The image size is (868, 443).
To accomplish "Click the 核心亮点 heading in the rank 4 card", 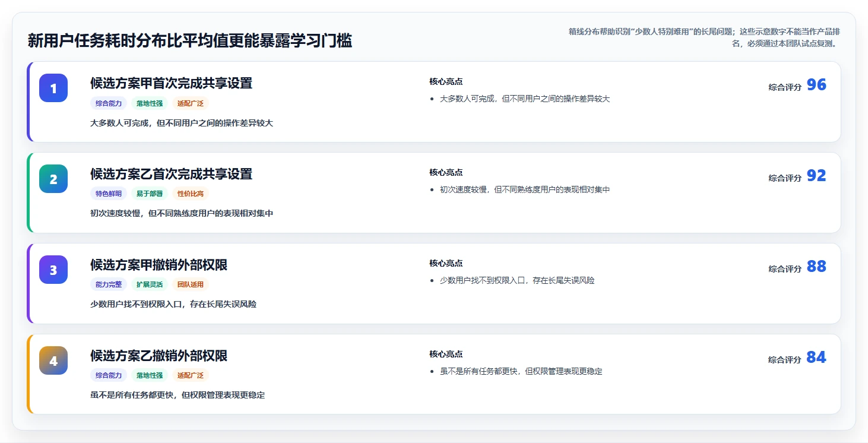I will (446, 354).
